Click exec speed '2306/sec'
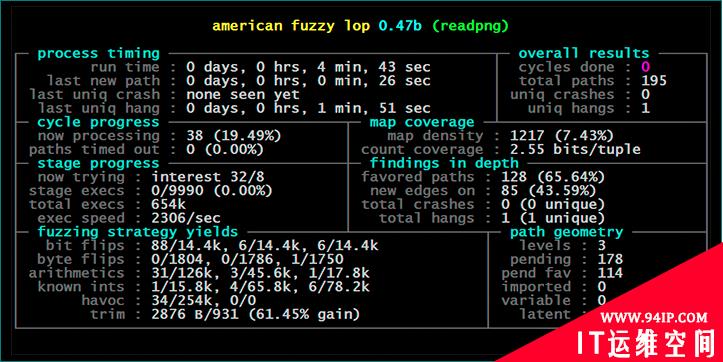 (x=186, y=219)
